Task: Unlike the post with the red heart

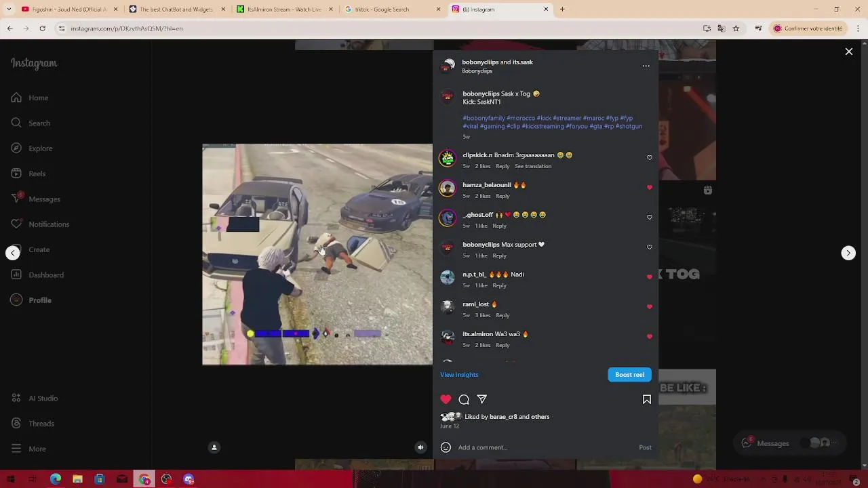Action: pyautogui.click(x=446, y=399)
